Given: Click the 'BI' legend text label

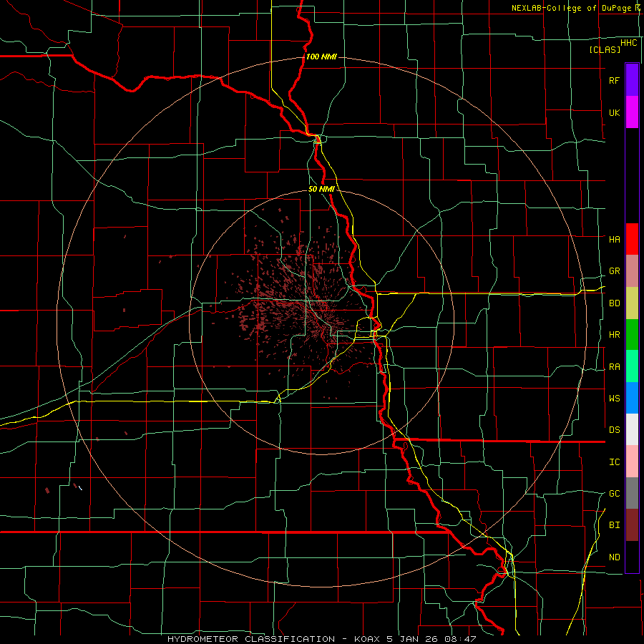Looking at the screenshot, I should tap(615, 525).
